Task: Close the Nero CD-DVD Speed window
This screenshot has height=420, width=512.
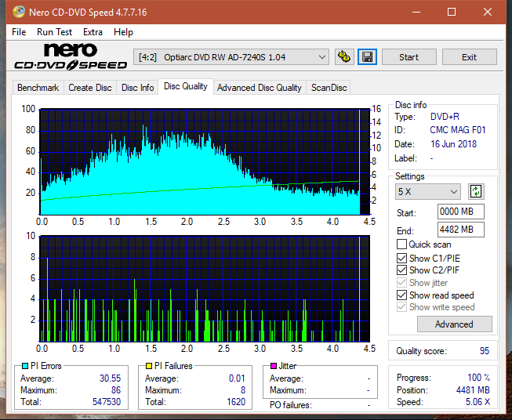Action: click(488, 12)
